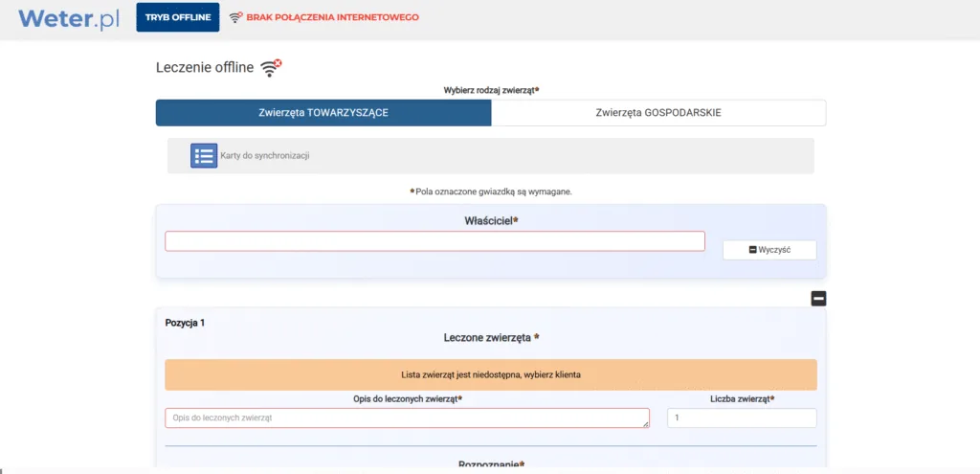Click the orange Lista zwierząt jest niedostępna notice
Viewport: 980px width, 474px height.
[491, 375]
